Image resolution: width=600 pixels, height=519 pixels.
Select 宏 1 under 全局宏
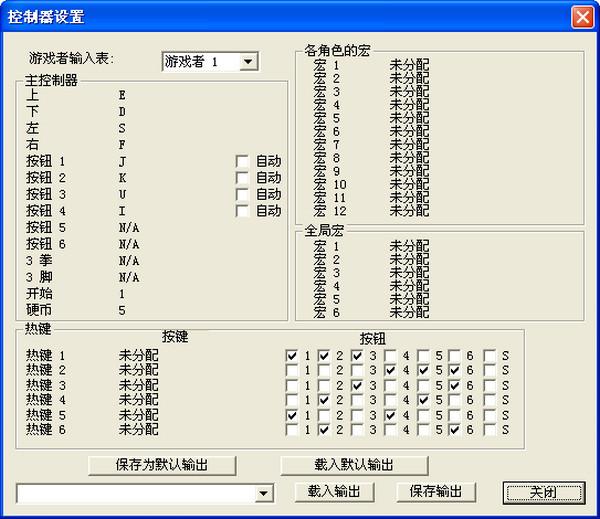(371, 246)
